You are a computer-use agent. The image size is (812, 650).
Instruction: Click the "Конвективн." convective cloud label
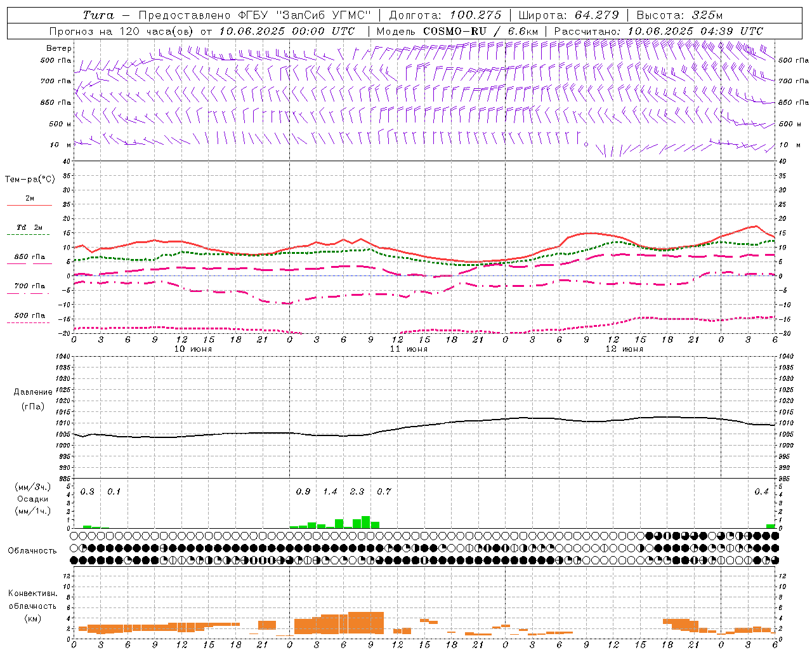(32, 594)
